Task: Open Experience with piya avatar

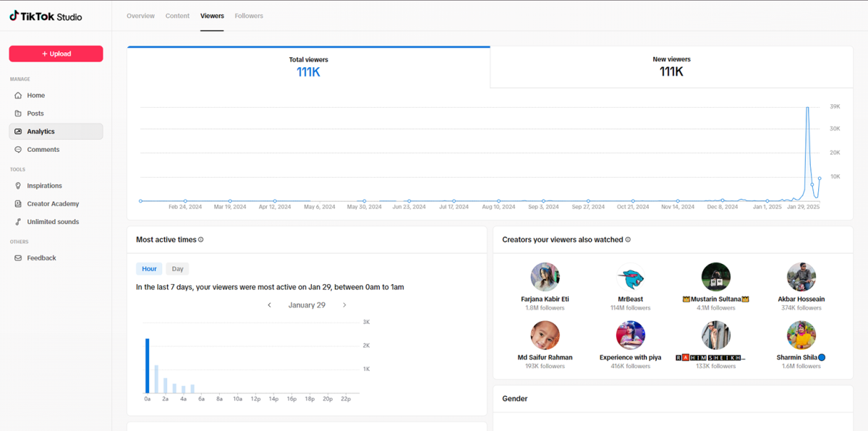Action: 631,336
